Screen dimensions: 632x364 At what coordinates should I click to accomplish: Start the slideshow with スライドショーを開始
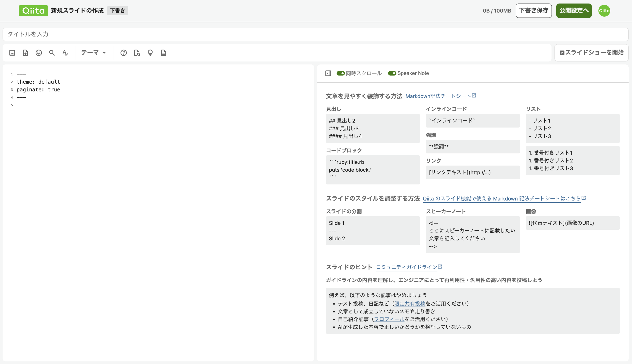pos(592,53)
